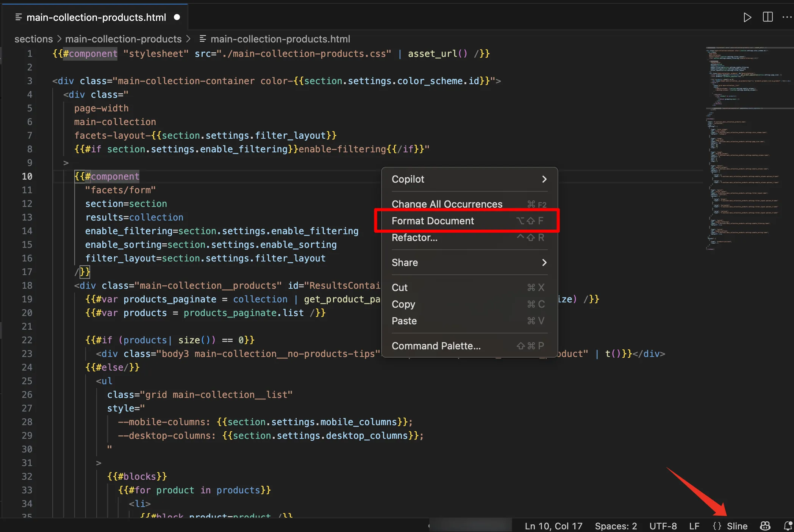
Task: Click the sections breadcrumb folder
Action: pos(33,39)
